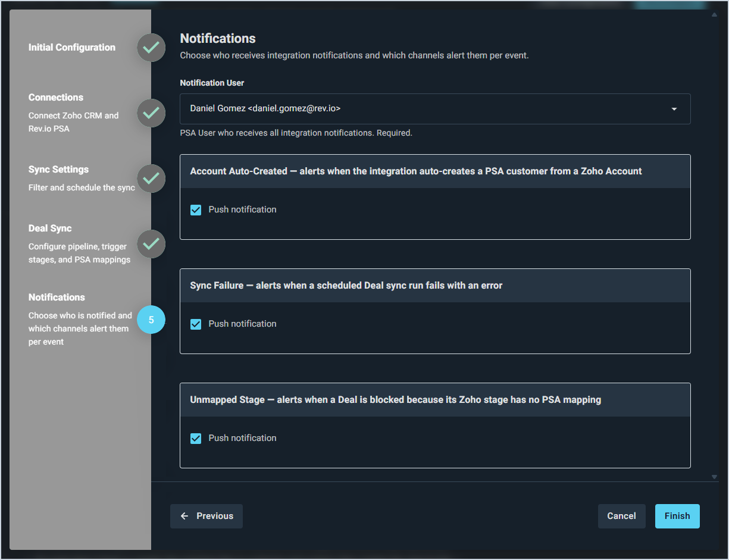Click the Unmapped Stage section header
The width and height of the screenshot is (729, 560).
click(x=435, y=400)
